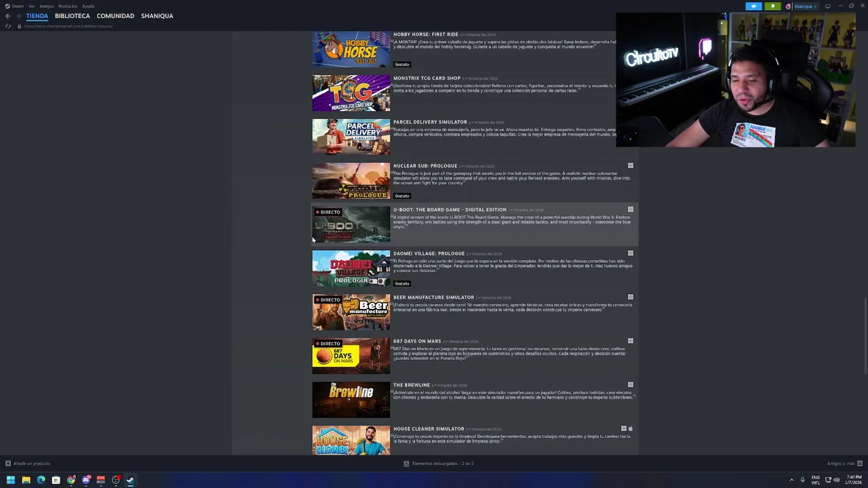
Task: Open The Brewline game thumbnail
Action: pos(351,400)
